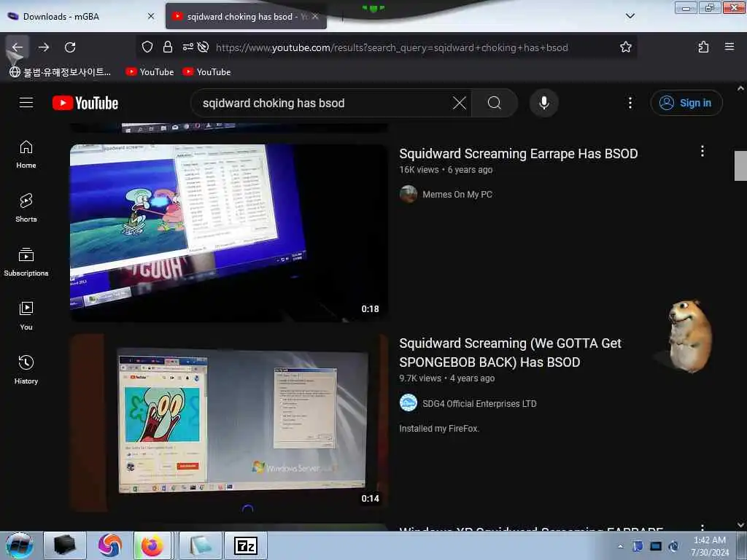Open the volume tray icon
The height and width of the screenshot is (560, 747).
coord(673,546)
